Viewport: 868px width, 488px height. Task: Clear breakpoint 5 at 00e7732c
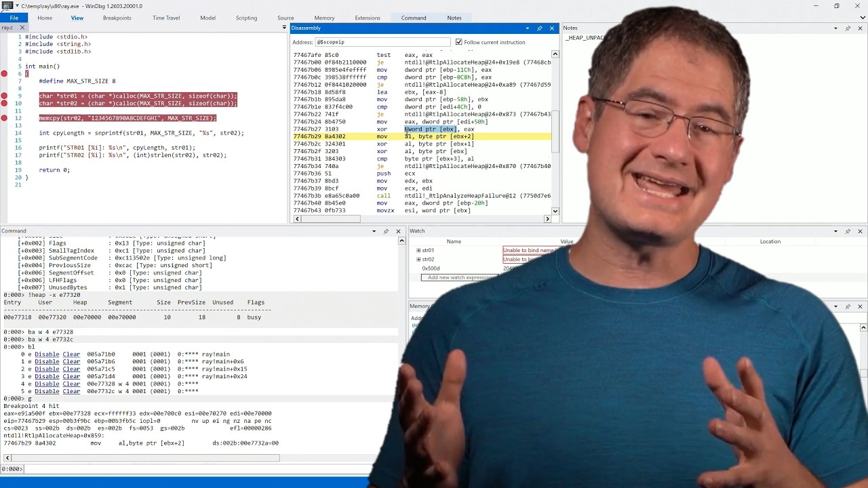tap(71, 392)
